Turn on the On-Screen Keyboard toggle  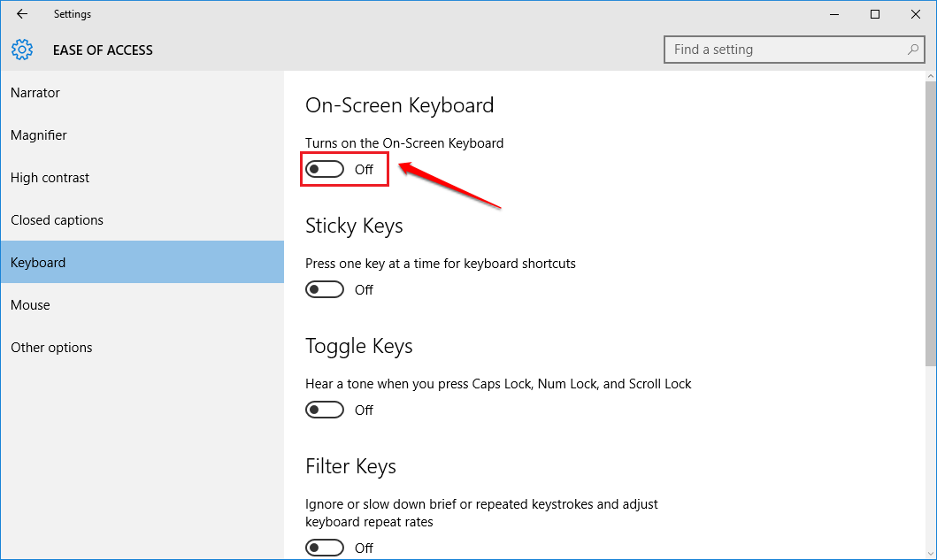[325, 168]
